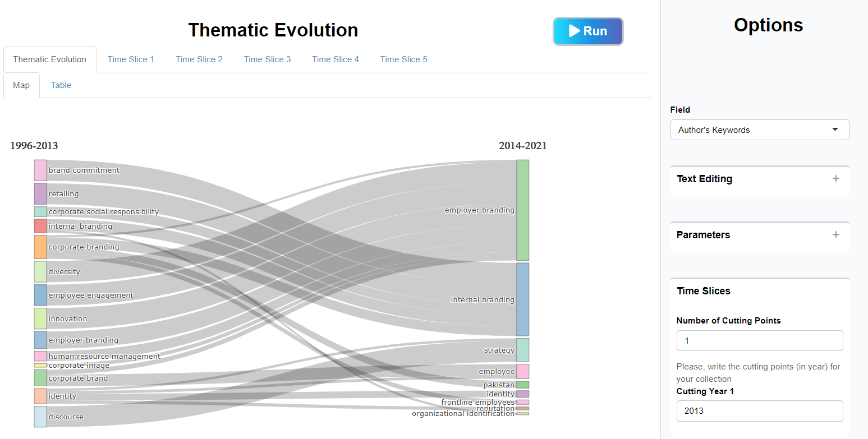The width and height of the screenshot is (868, 439).
Task: Expand Text Editing with its plus icon
Action: 836,179
